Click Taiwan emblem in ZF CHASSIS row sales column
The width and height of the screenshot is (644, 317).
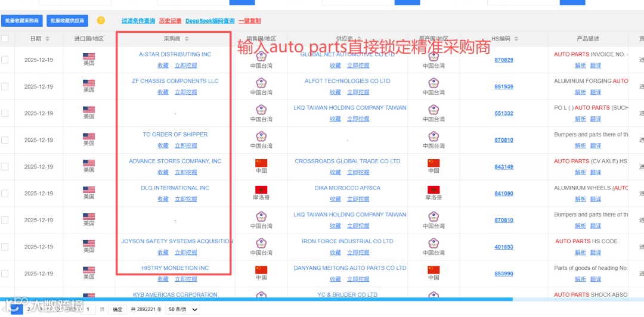point(261,83)
